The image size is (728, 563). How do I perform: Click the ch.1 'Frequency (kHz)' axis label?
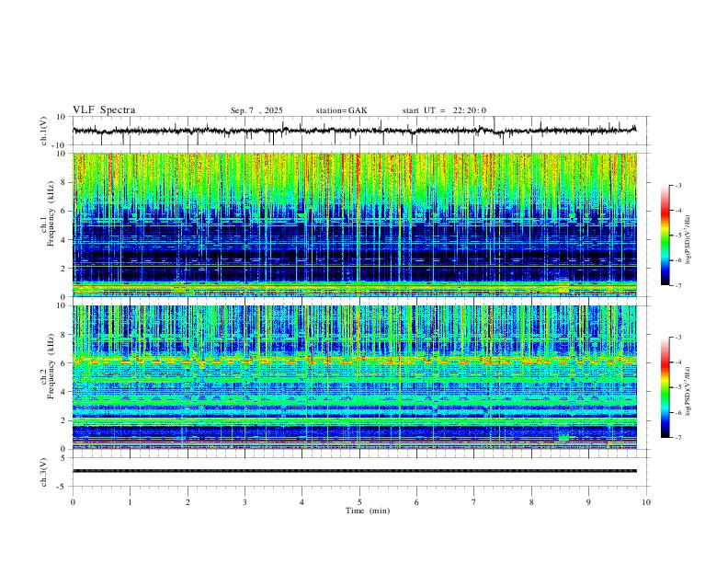[51, 214]
